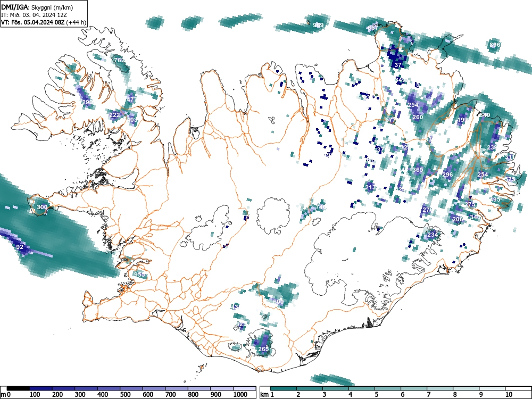Select the '265' value on the southern glacier
The height and width of the screenshot is (399, 532).
tap(263, 349)
